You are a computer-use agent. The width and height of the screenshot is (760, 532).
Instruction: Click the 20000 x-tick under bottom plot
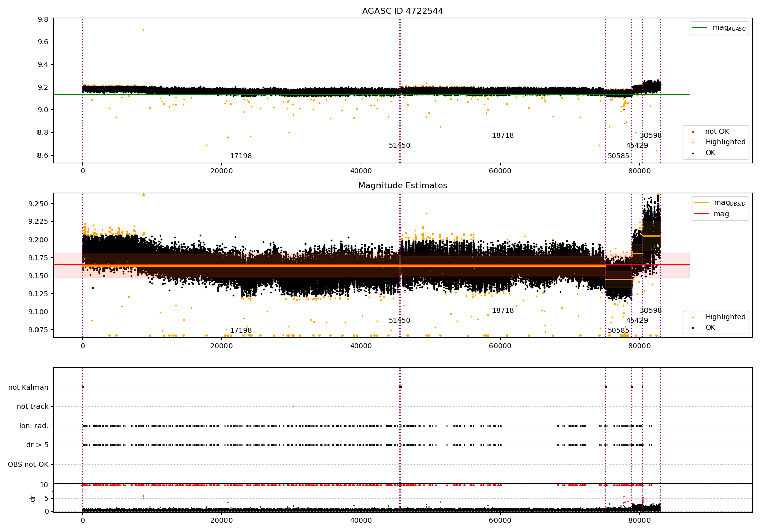pyautogui.click(x=221, y=520)
